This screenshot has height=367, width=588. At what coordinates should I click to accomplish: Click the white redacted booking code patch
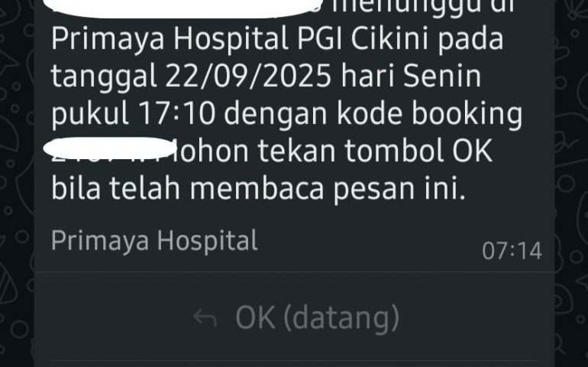pyautogui.click(x=109, y=148)
